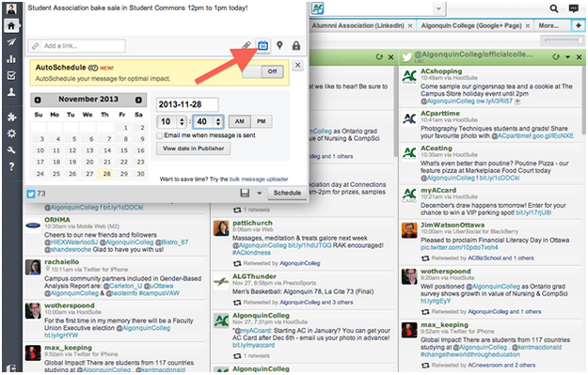The image size is (588, 375).
Task: Click the selected profile AC avatar
Action: click(317, 8)
